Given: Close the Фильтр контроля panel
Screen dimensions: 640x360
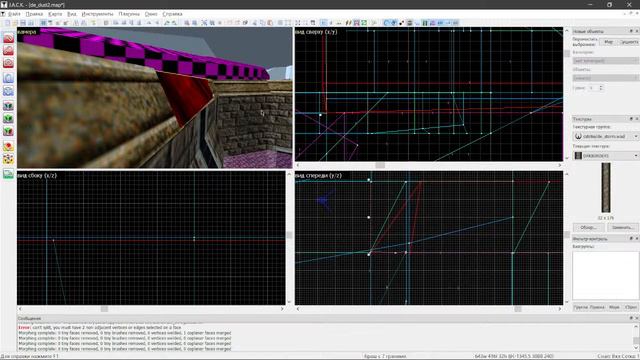Looking at the screenshot, I should click(x=636, y=238).
